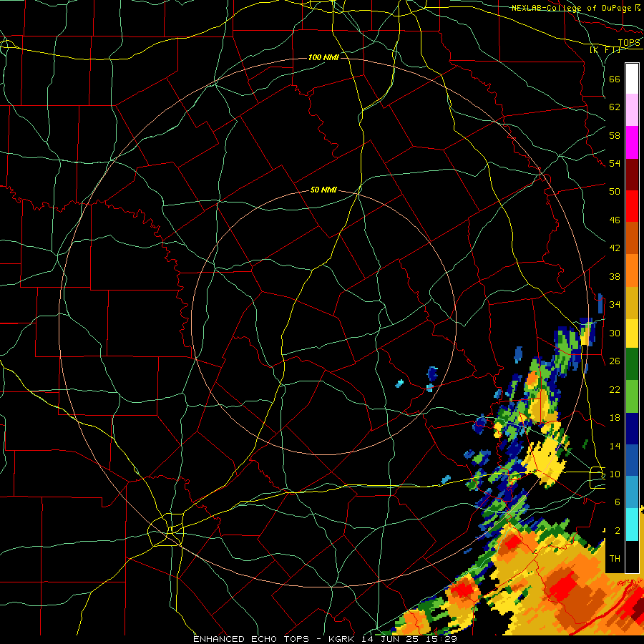
Task: Select the dark green legend swatch
Action: pos(632,364)
